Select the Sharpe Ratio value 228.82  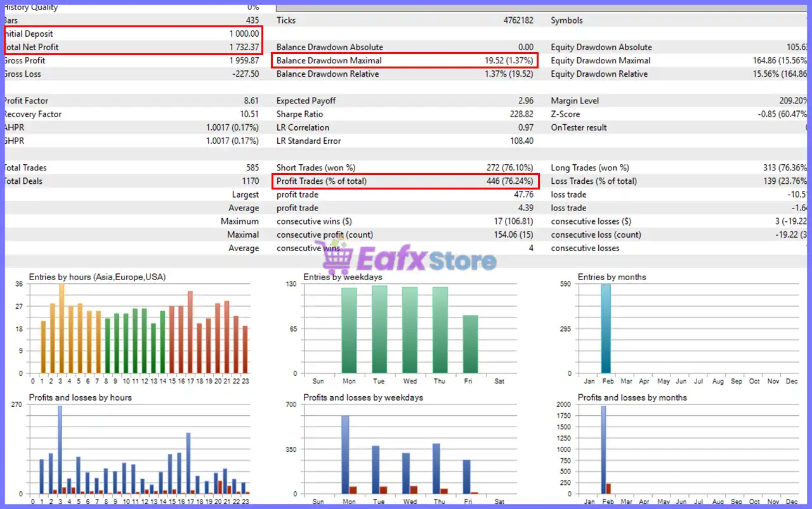[x=521, y=114]
